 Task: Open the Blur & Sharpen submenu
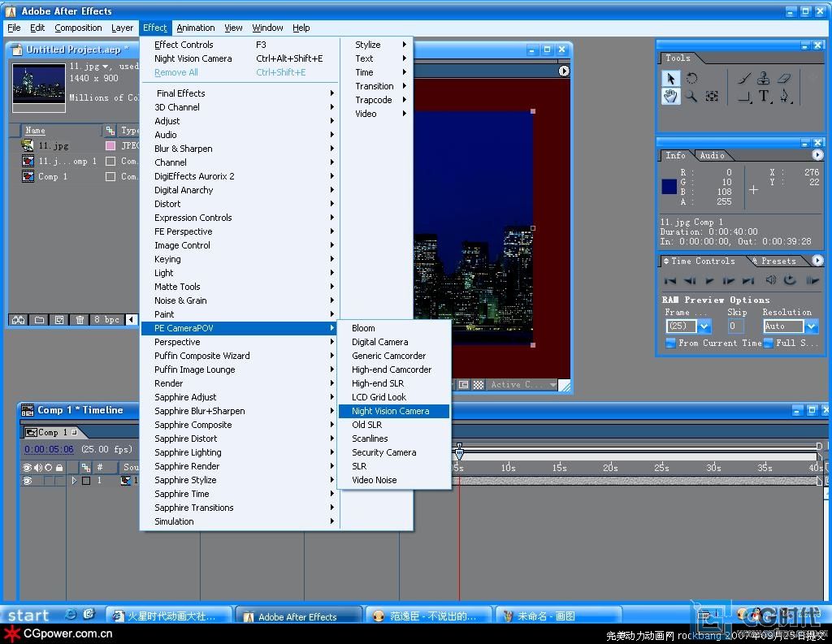coord(240,149)
